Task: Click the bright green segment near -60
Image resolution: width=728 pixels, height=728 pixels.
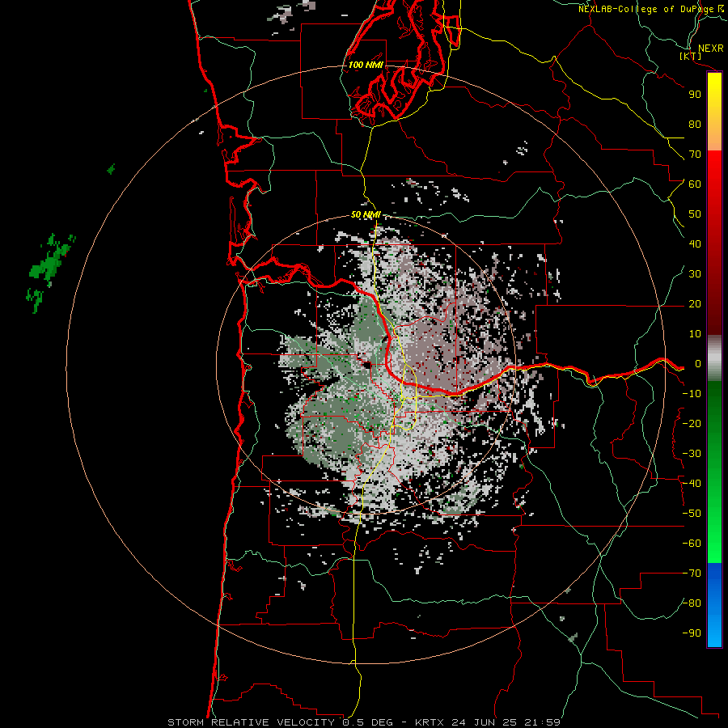Action: 714,544
